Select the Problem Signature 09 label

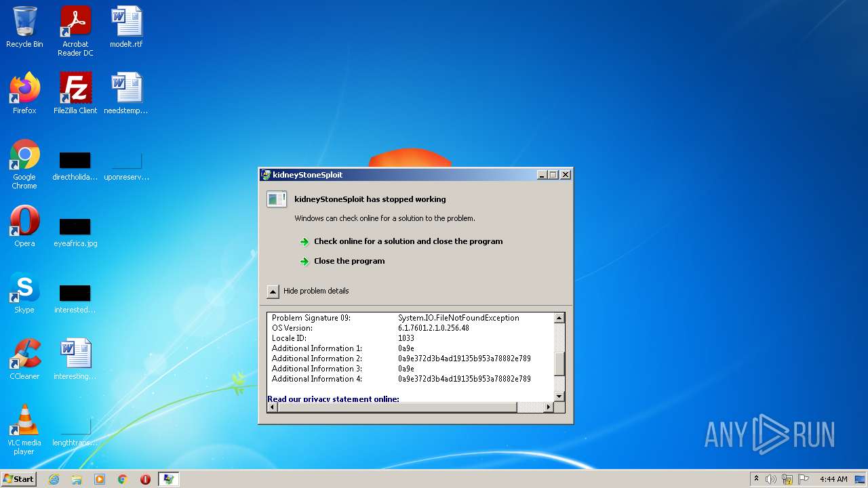311,318
